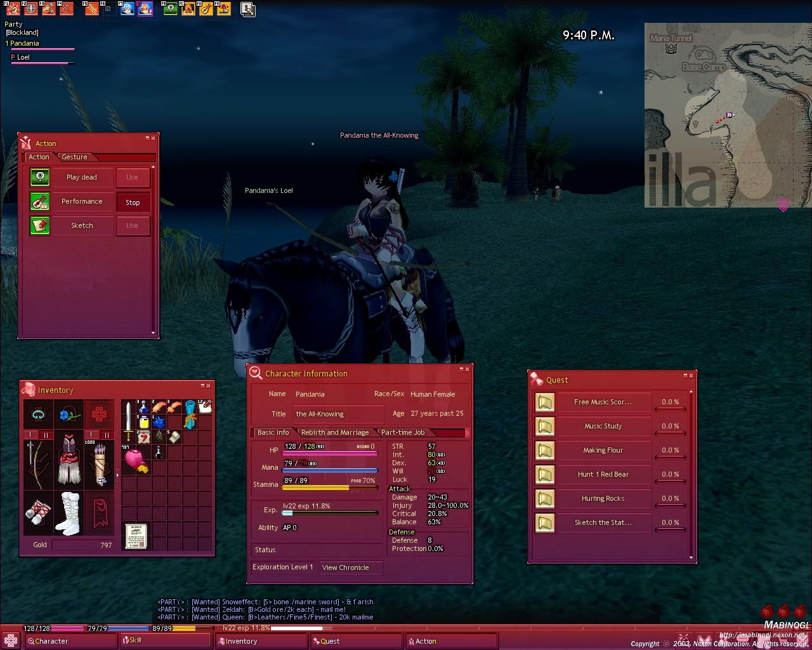Image resolution: width=812 pixels, height=650 pixels.
Task: Open the Gesture tab in Action window
Action: (x=74, y=157)
